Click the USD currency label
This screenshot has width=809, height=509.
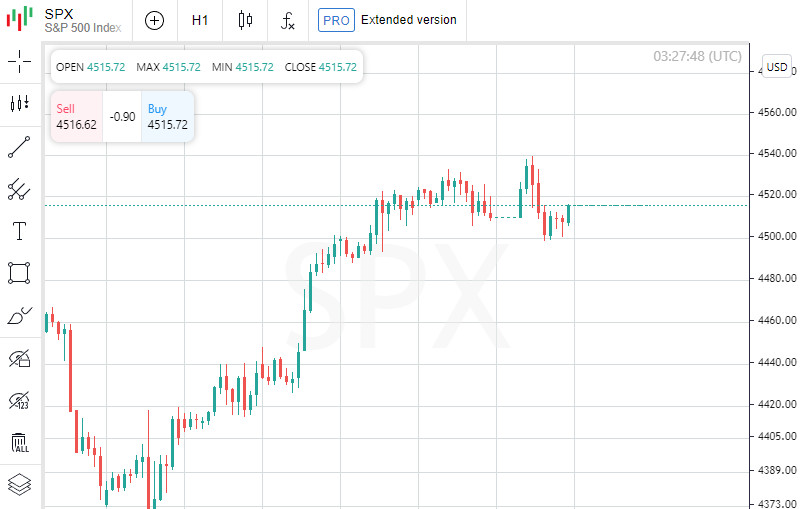[x=777, y=67]
